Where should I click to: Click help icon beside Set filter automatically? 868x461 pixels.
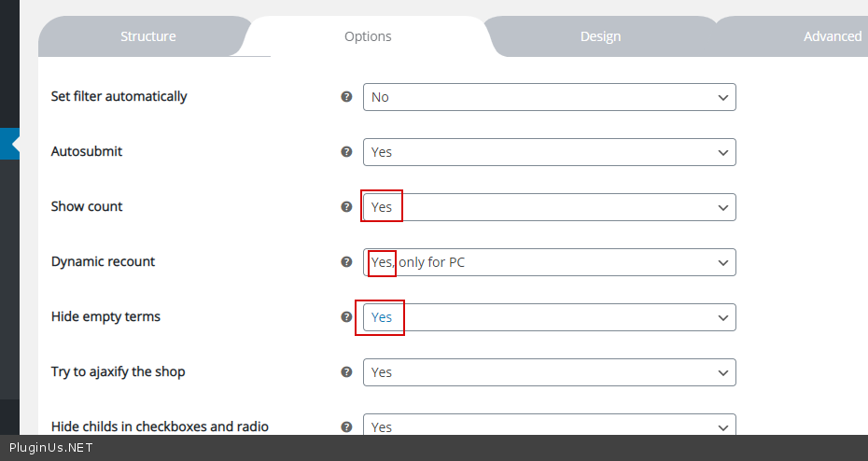(x=346, y=97)
